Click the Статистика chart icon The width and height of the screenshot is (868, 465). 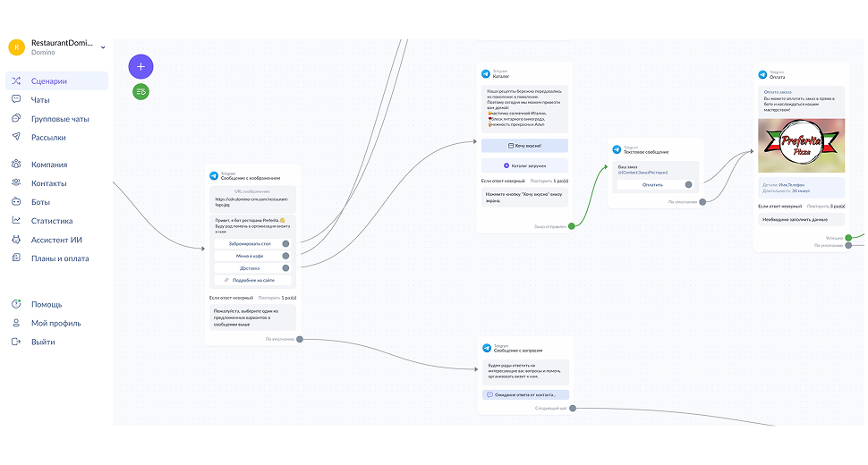tap(16, 220)
